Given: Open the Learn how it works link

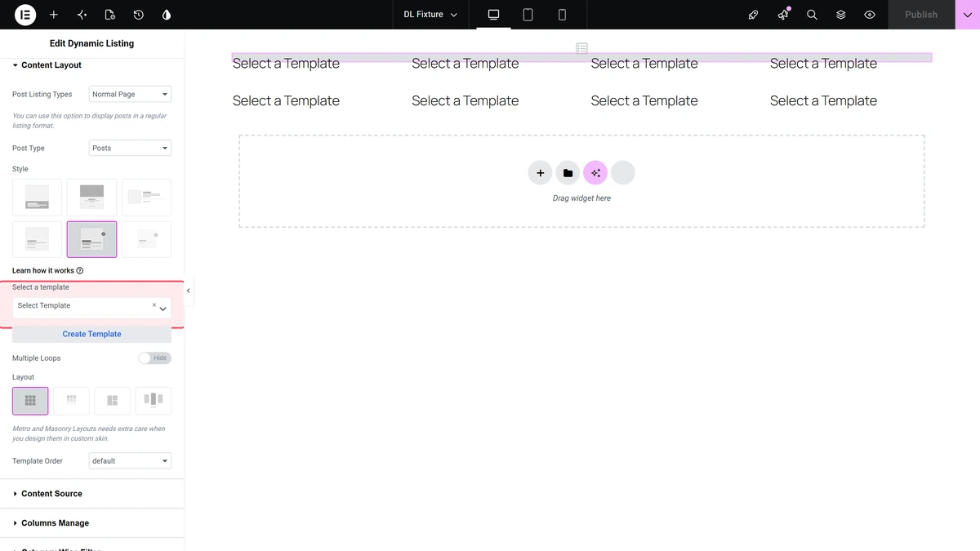Looking at the screenshot, I should coord(43,271).
